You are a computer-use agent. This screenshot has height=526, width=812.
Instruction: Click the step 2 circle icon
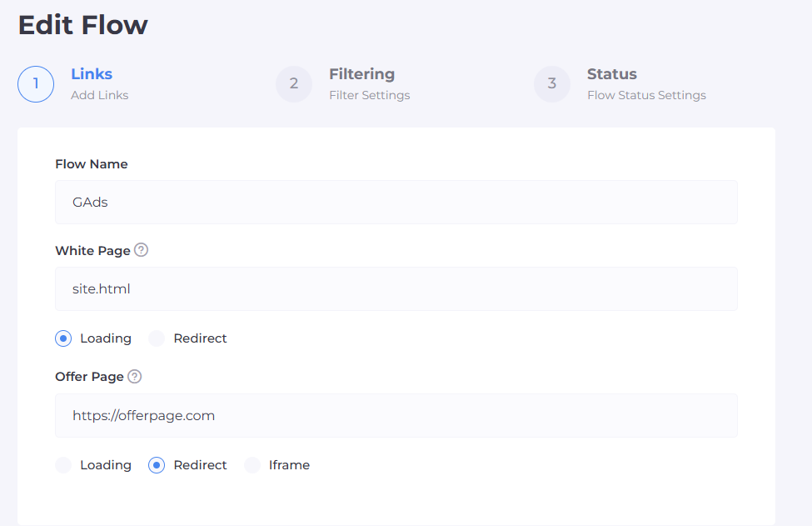click(294, 84)
